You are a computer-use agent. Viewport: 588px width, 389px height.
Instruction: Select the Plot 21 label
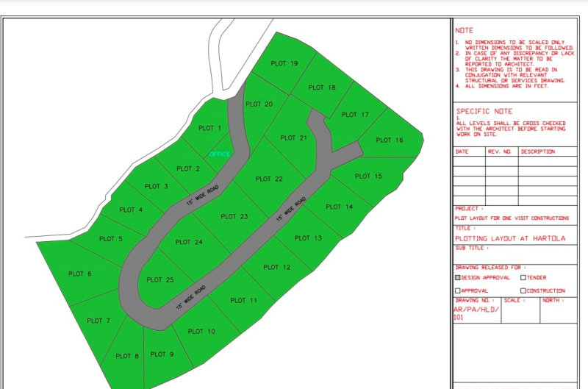(x=294, y=138)
